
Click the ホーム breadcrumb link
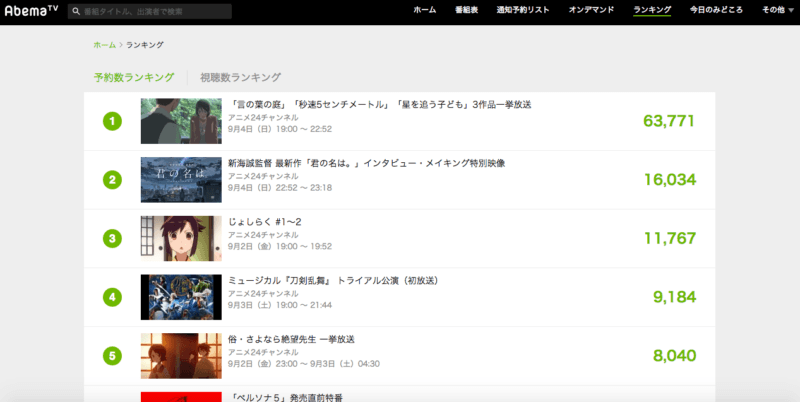click(104, 45)
